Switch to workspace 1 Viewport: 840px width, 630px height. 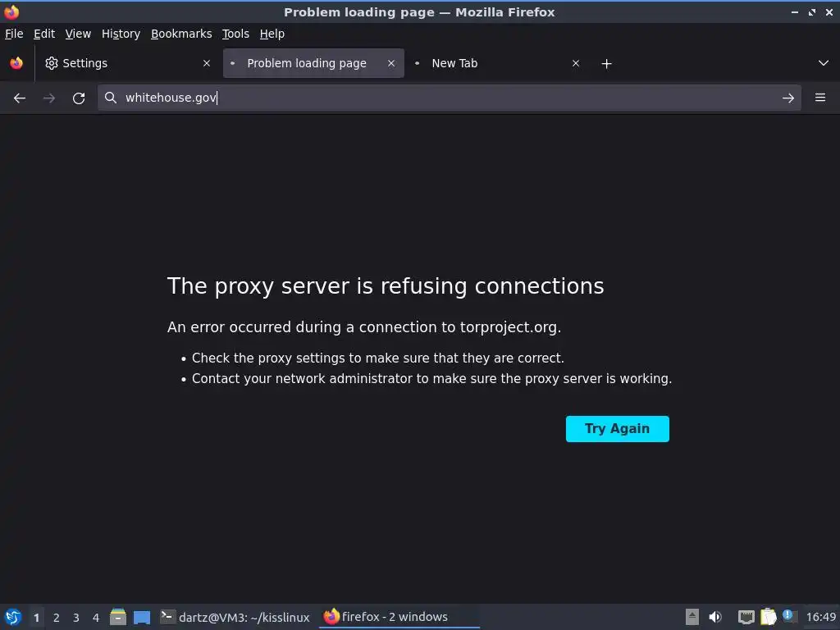coord(36,618)
